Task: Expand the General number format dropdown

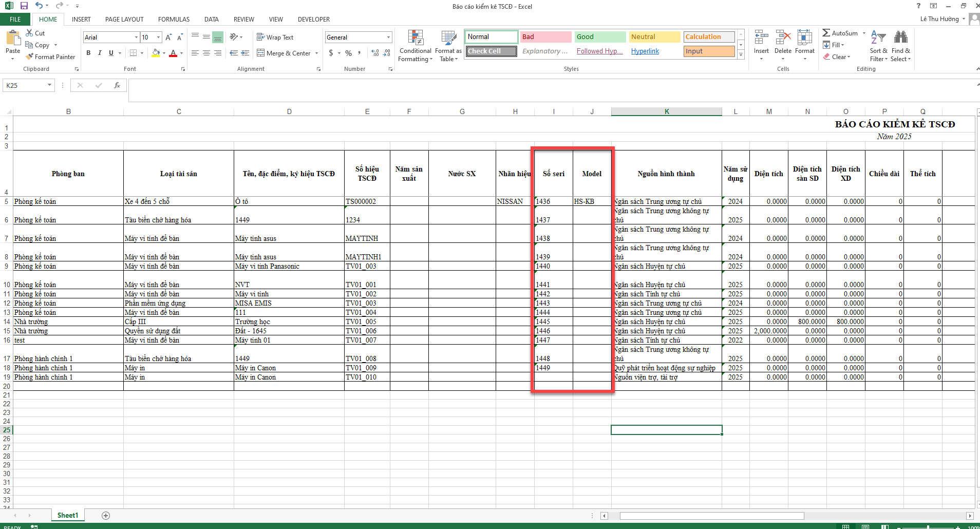Action: click(388, 37)
